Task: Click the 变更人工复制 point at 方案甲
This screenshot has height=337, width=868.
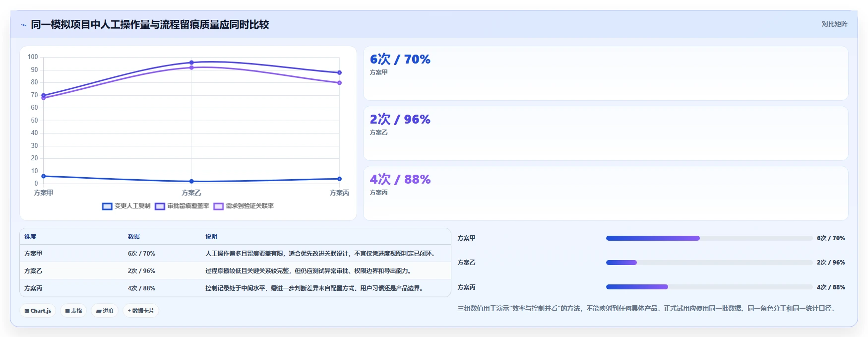Action: (x=44, y=176)
